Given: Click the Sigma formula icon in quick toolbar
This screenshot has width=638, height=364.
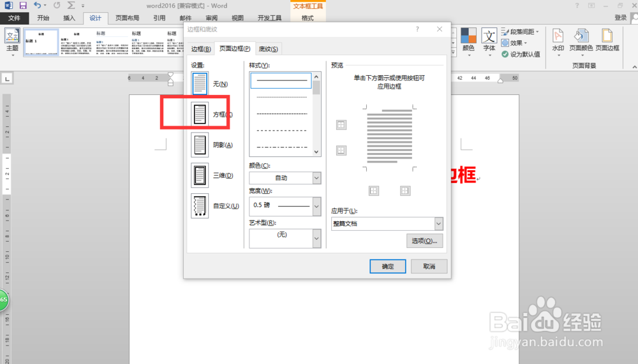Looking at the screenshot, I should (71, 5).
